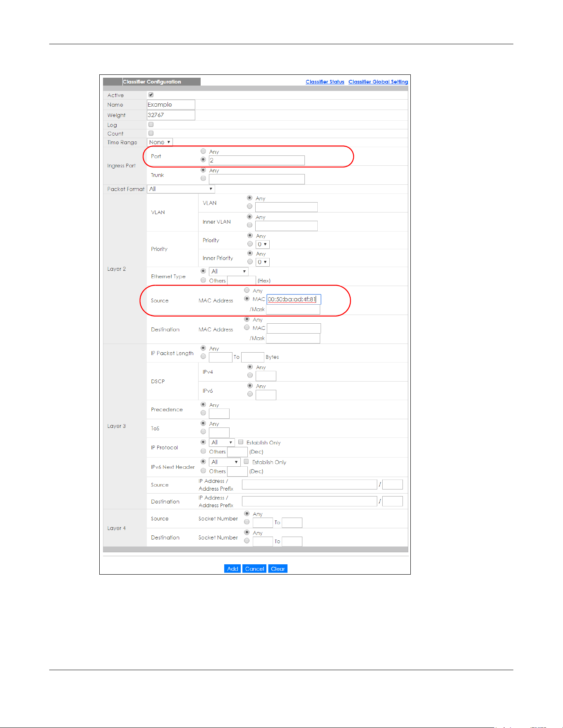Open the Layer 2 Priority value dropdown
Viewport: 563px width, 728px height.
(x=263, y=244)
